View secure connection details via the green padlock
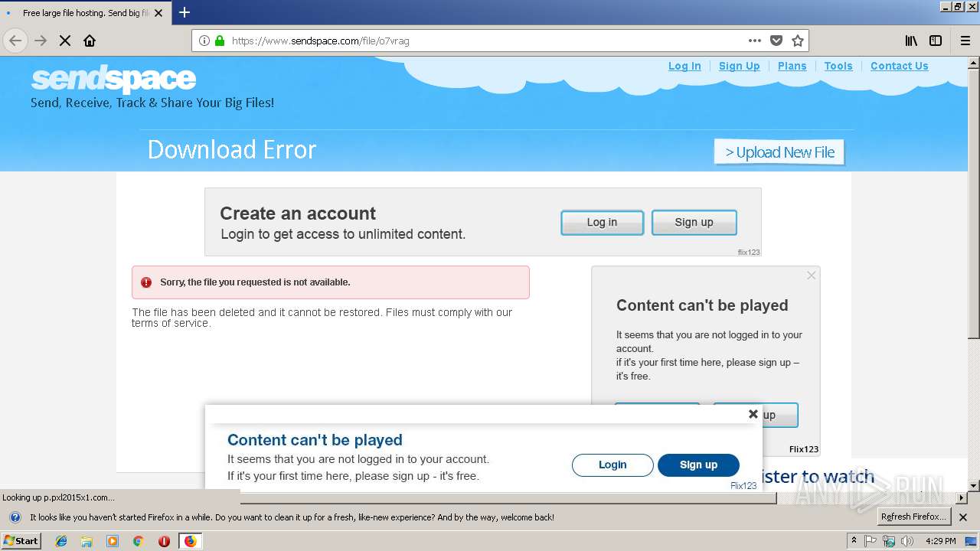Image resolution: width=980 pixels, height=551 pixels. pyautogui.click(x=220, y=41)
